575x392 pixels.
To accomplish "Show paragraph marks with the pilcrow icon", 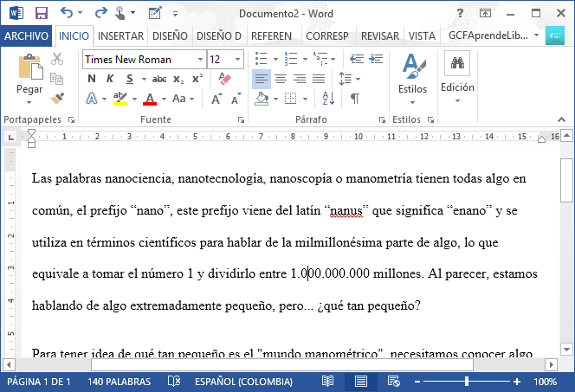I will [354, 99].
